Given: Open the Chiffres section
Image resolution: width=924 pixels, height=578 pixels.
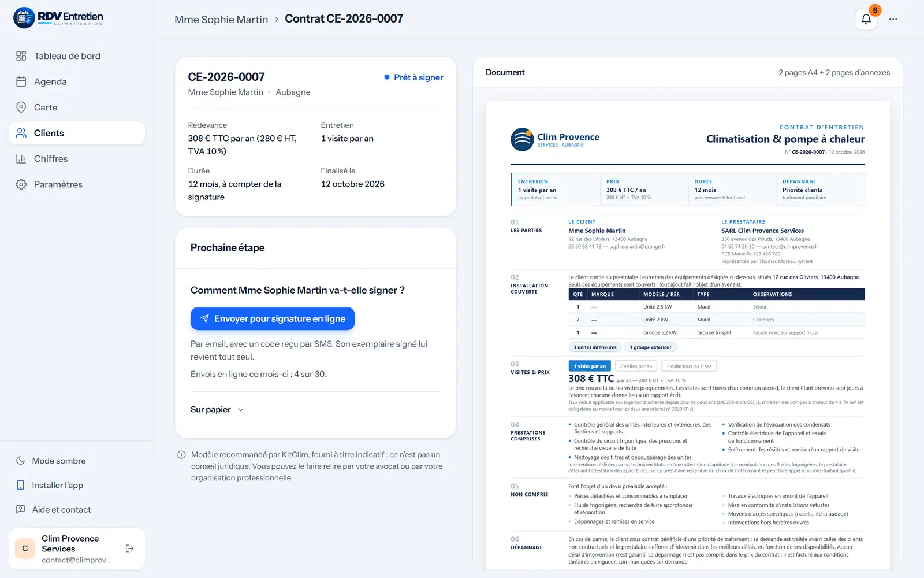Looking at the screenshot, I should 77,158.
